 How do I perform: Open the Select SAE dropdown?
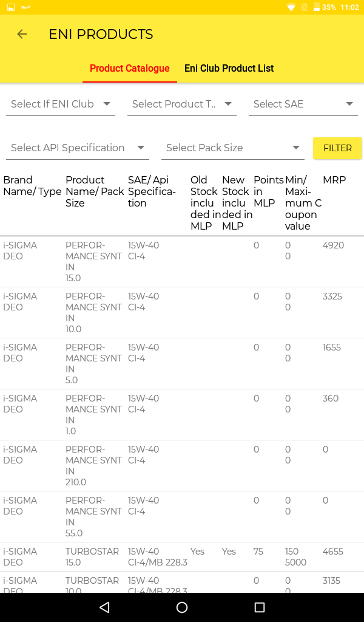[303, 104]
